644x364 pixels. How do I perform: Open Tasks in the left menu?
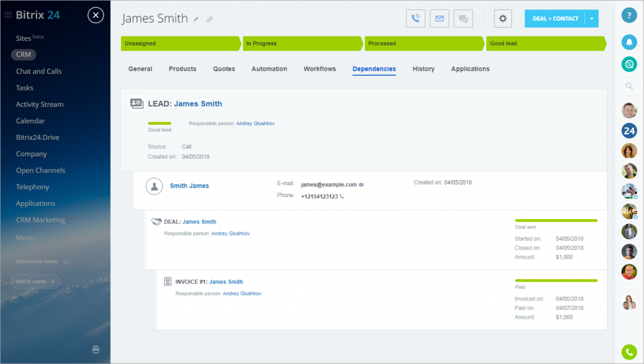pyautogui.click(x=25, y=88)
